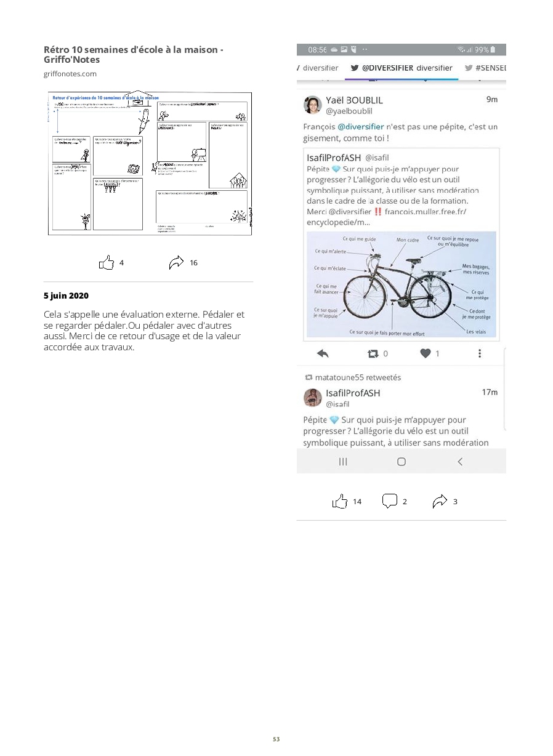Tap Android home navigation button
The image size is (553, 756).
402,461
